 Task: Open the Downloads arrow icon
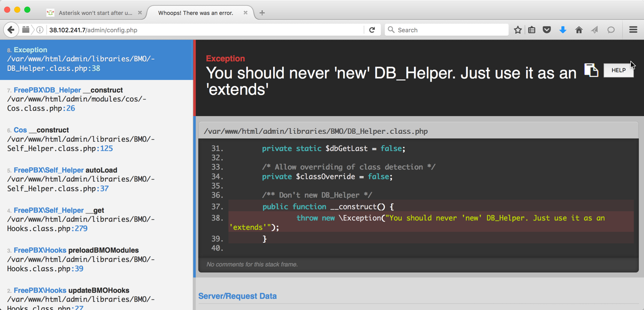(563, 30)
